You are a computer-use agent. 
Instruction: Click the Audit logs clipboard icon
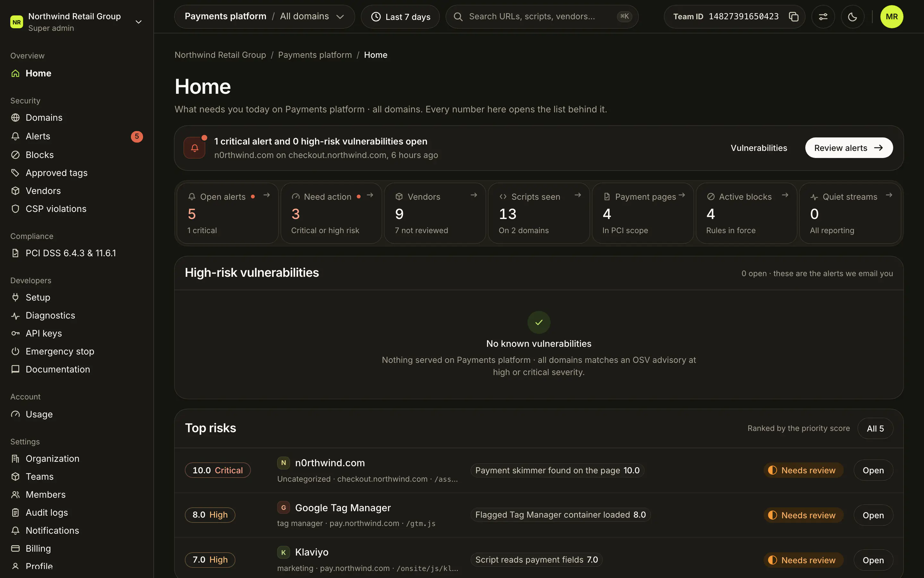pos(15,512)
